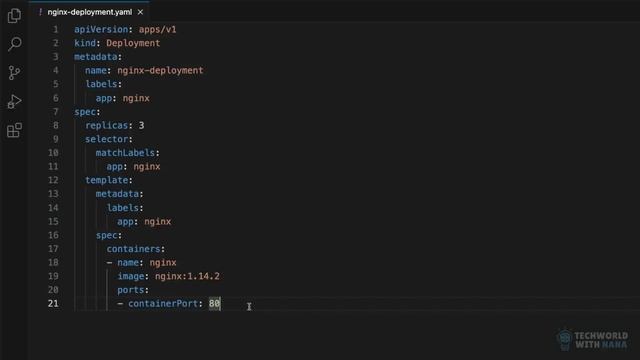This screenshot has height=360, width=640.
Task: Click the 'nginx:1.14.2' image value
Action: pyautogui.click(x=187, y=276)
